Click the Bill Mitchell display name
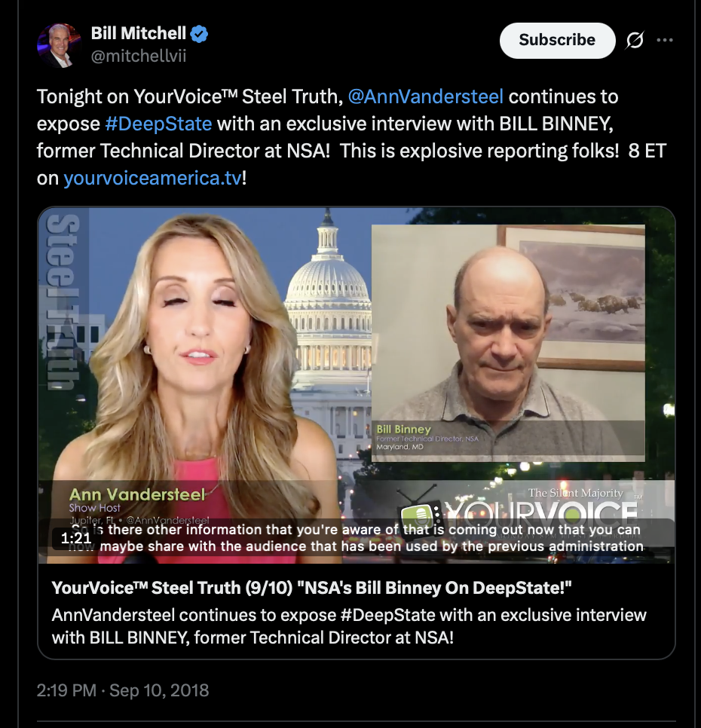 [x=139, y=33]
